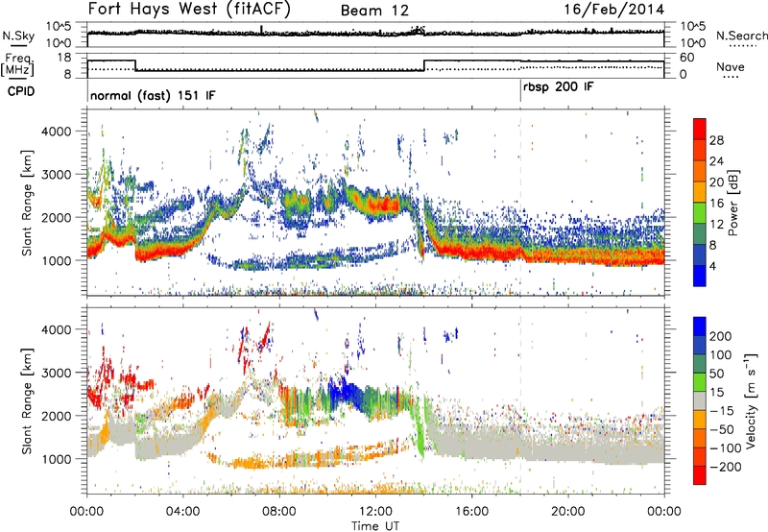Click the Nave legend label

pyautogui.click(x=731, y=67)
